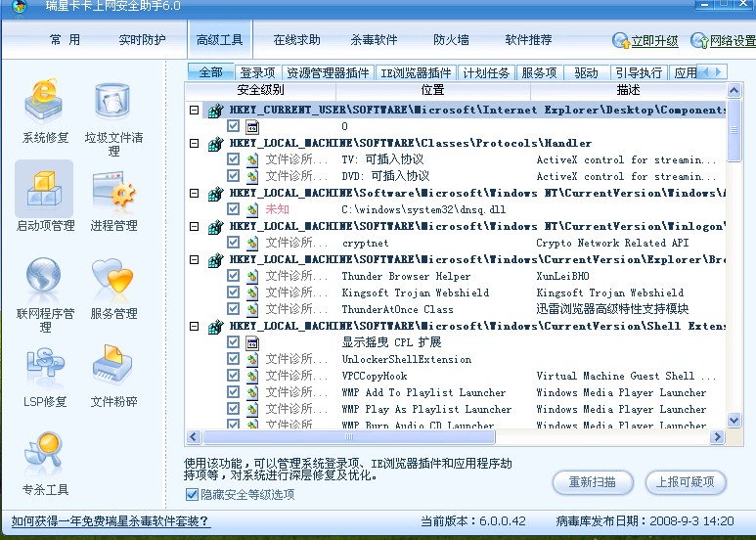756x540 pixels.
Task: Click registry icon of the Winlogon key
Action: coord(215,227)
